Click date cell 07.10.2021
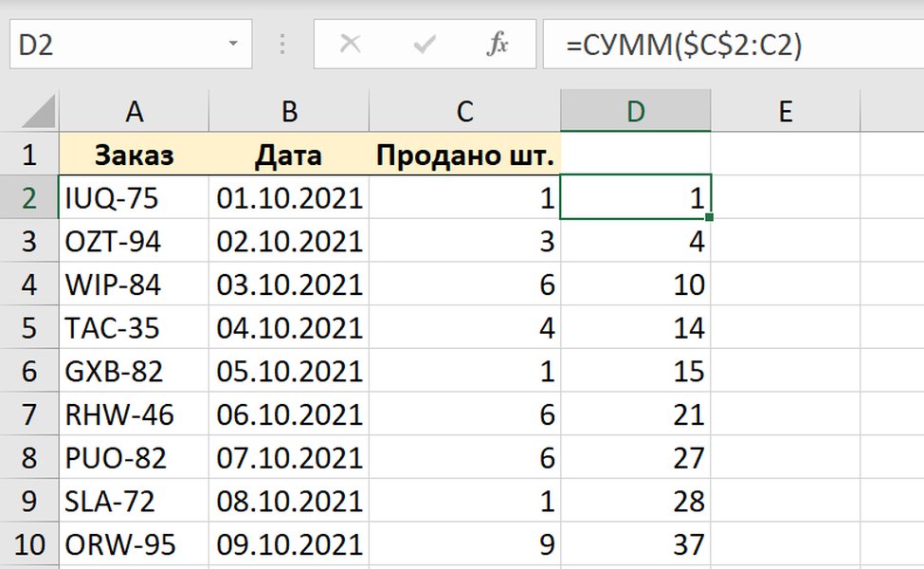This screenshot has height=569, width=924. click(x=289, y=457)
